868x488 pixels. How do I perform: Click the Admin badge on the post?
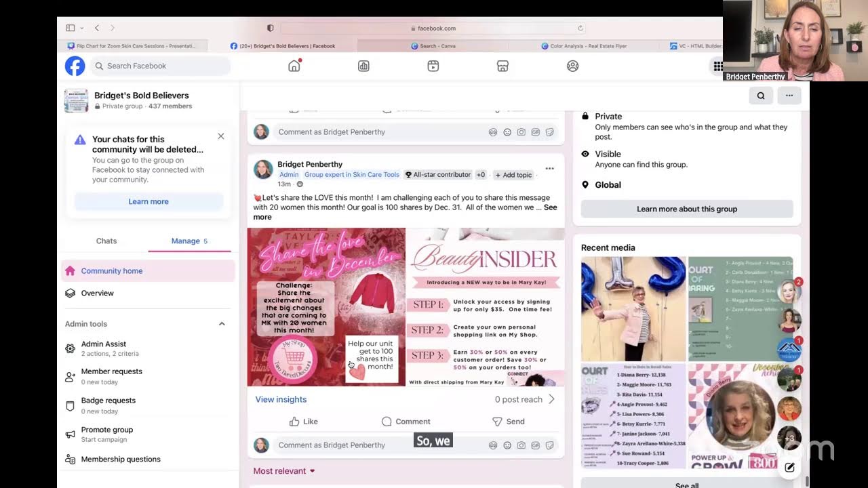[x=289, y=175]
